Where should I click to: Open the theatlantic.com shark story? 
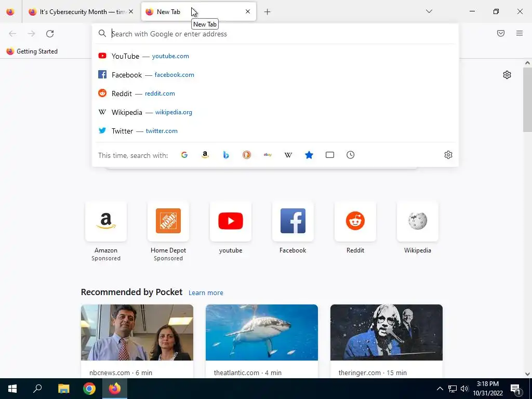[x=262, y=341]
